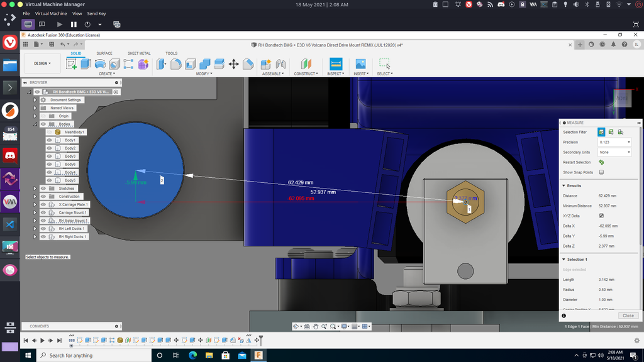644x362 pixels.
Task: Select the Create Sketch tool
Action: 71,64
